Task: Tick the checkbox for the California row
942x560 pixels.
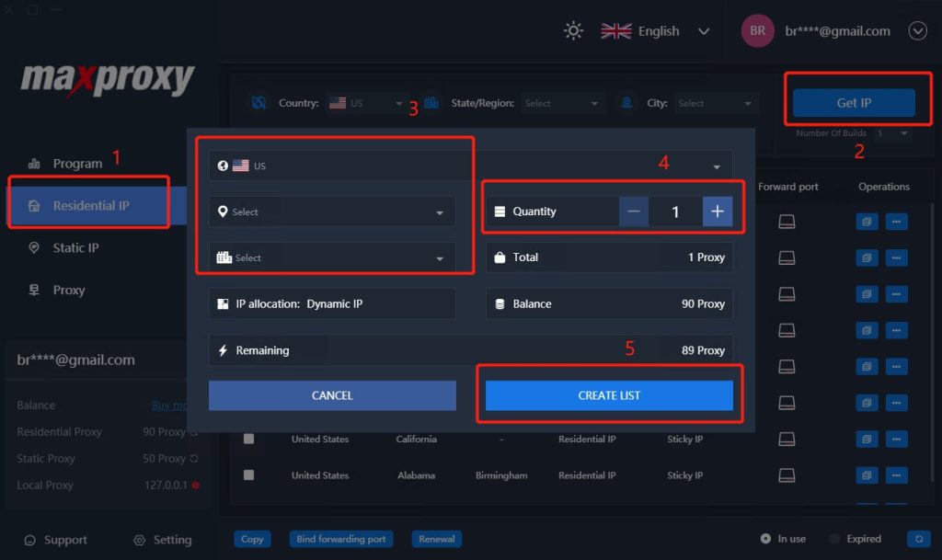Action: 248,439
